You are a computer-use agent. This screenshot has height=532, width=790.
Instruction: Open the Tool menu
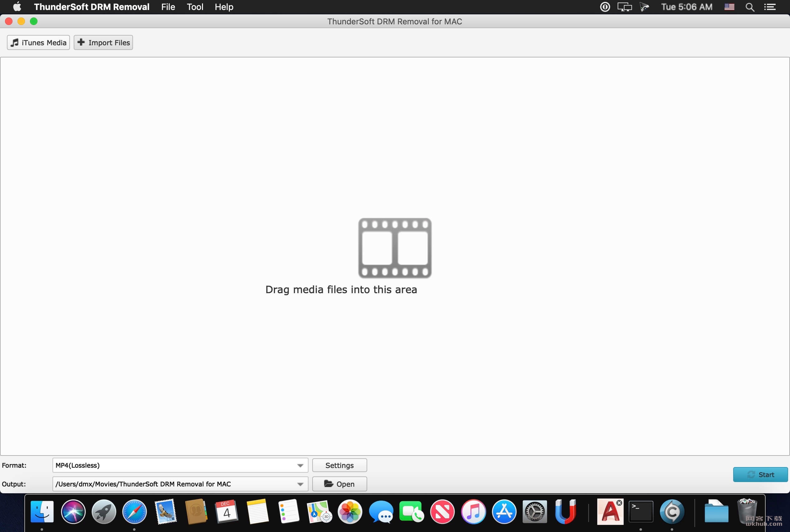click(195, 7)
